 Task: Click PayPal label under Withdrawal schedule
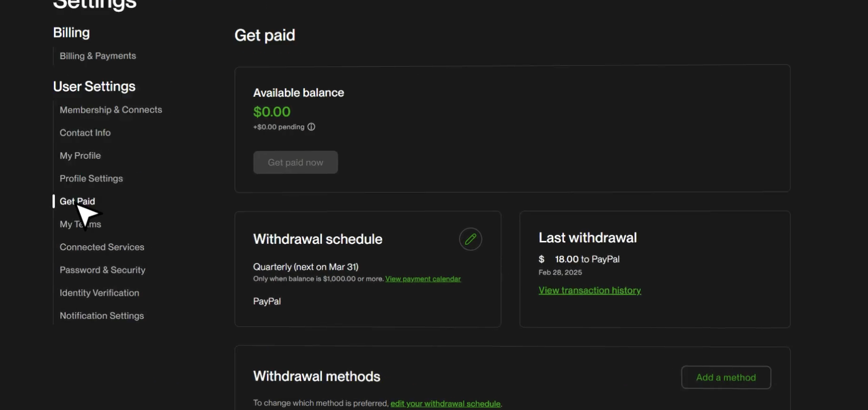[x=267, y=301]
